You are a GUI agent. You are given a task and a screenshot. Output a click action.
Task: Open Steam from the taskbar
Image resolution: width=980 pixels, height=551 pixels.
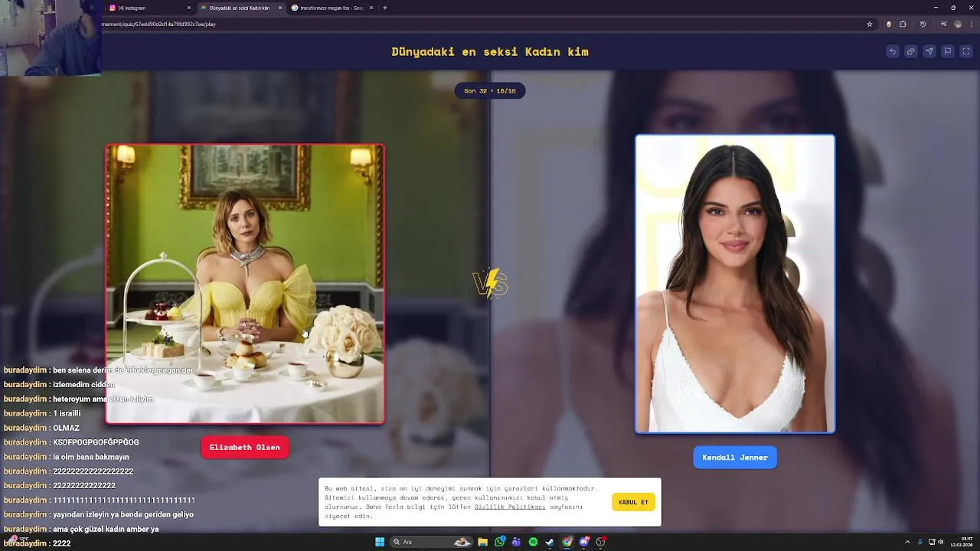pyautogui.click(x=550, y=542)
